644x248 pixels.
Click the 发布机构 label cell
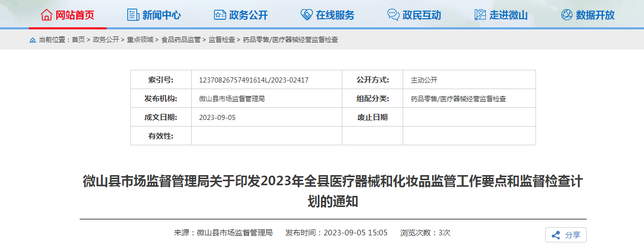[x=161, y=99]
